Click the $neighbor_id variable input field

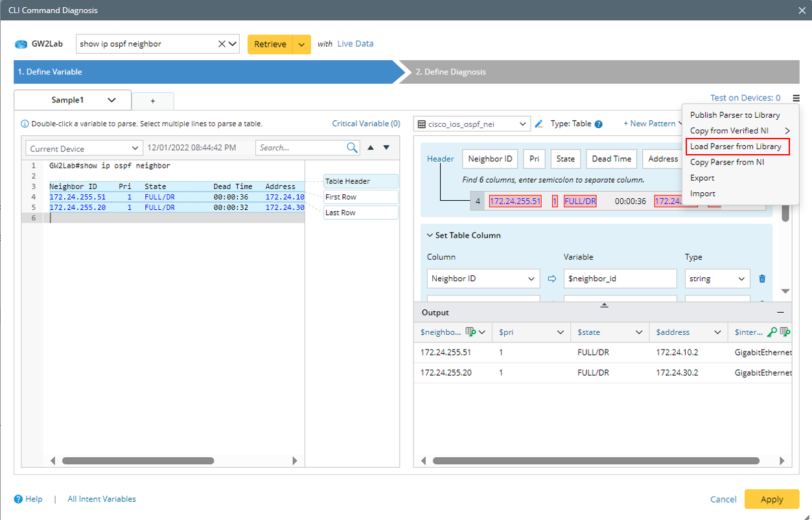coord(620,278)
